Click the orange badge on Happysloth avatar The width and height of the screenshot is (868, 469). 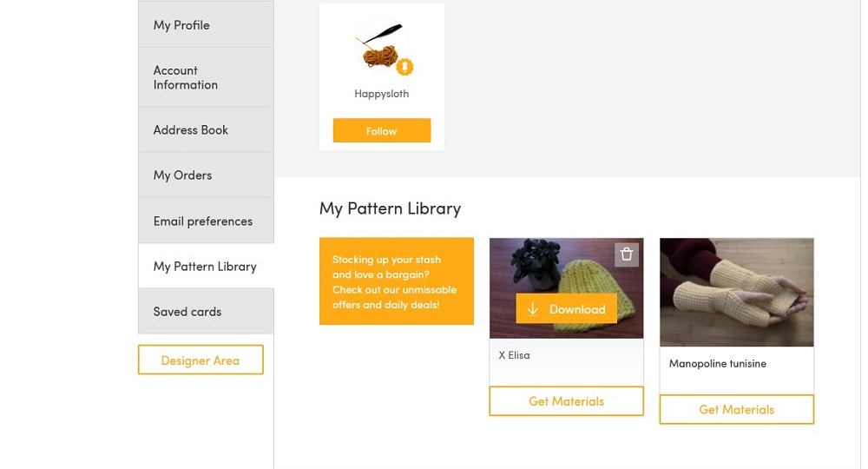point(404,67)
